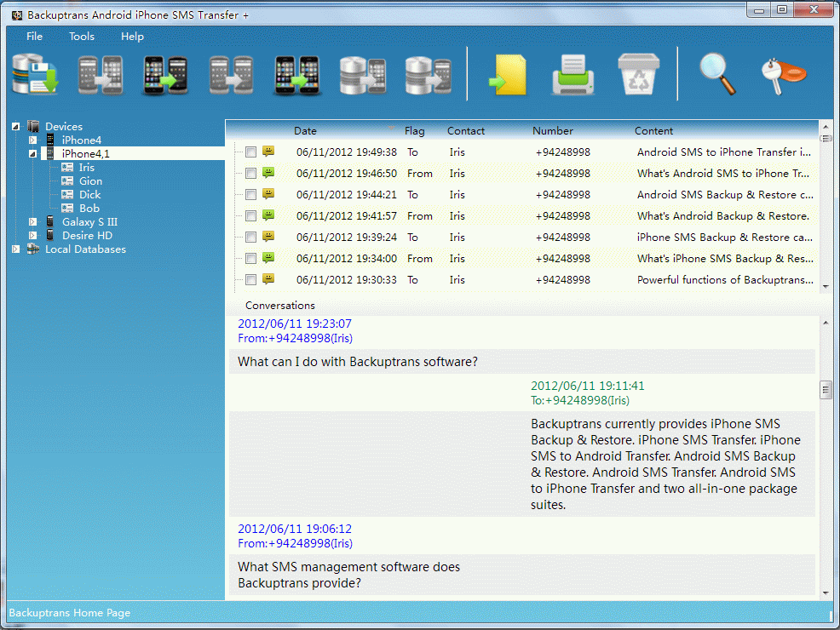Click the database-to-phone restore icon
Image resolution: width=840 pixels, height=630 pixels.
[362, 75]
